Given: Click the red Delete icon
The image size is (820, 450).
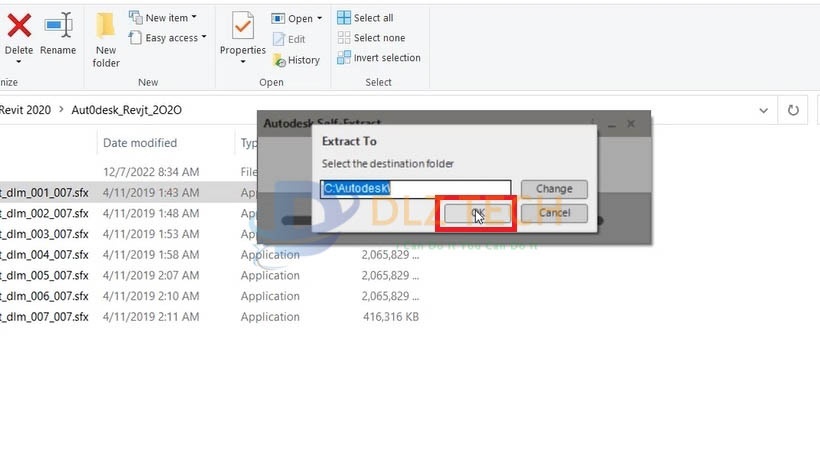Looking at the screenshot, I should tap(18, 27).
